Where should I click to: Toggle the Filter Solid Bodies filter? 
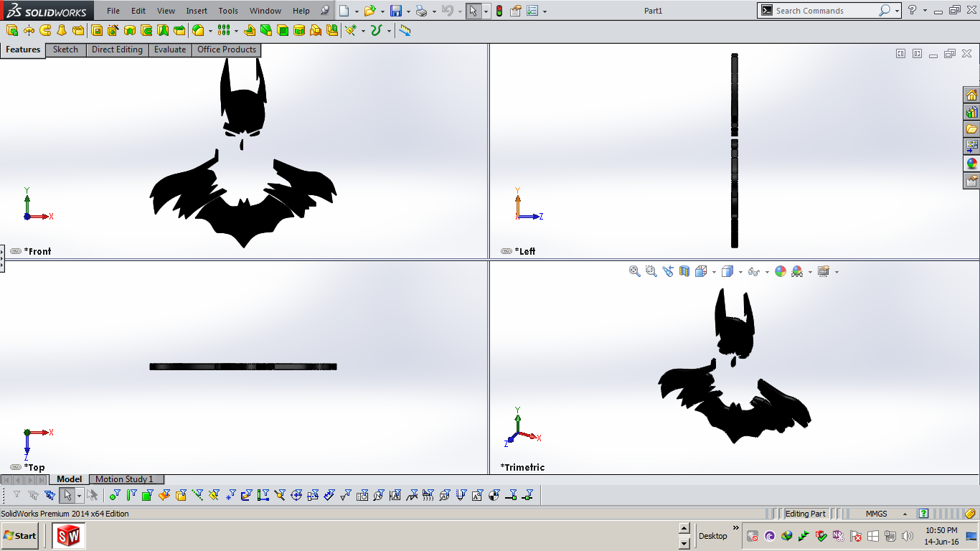pos(181,495)
